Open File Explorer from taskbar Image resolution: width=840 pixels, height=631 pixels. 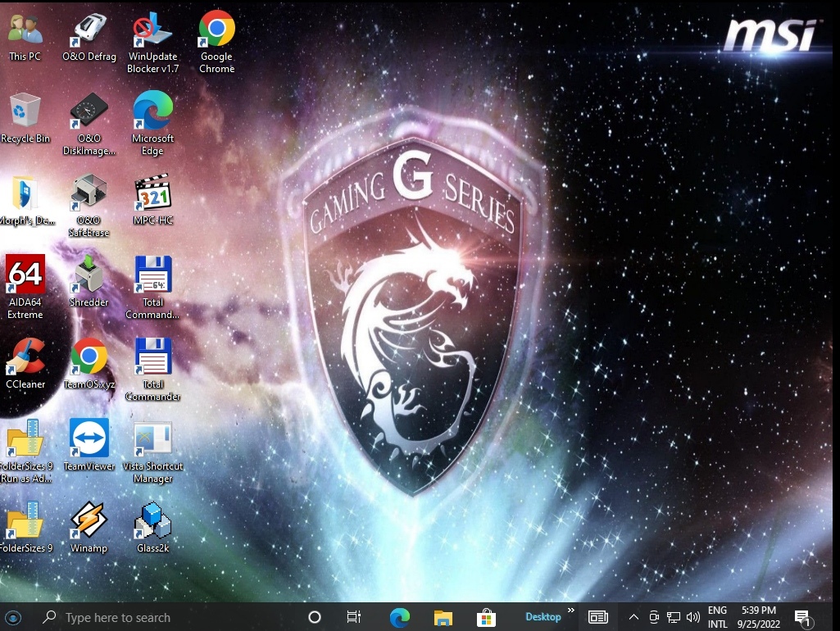click(443, 618)
